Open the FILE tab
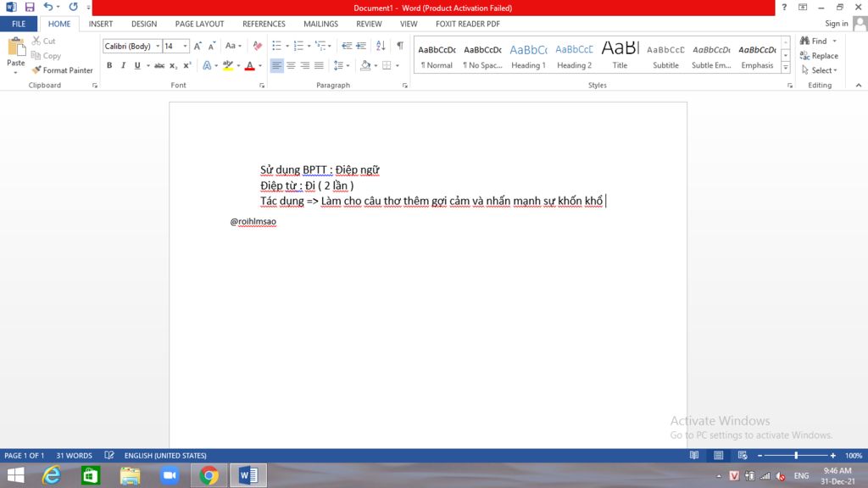 click(x=19, y=24)
